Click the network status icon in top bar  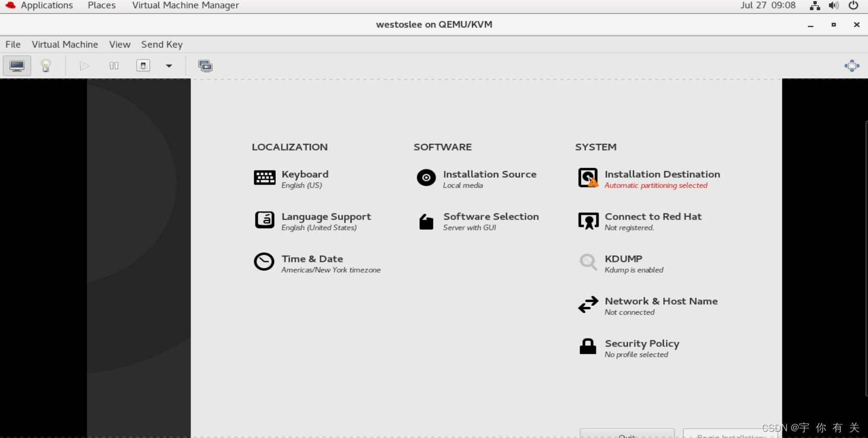pyautogui.click(x=815, y=6)
